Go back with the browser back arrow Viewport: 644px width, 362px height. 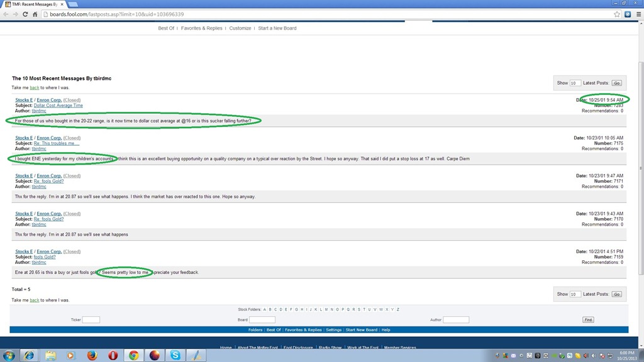[6, 14]
